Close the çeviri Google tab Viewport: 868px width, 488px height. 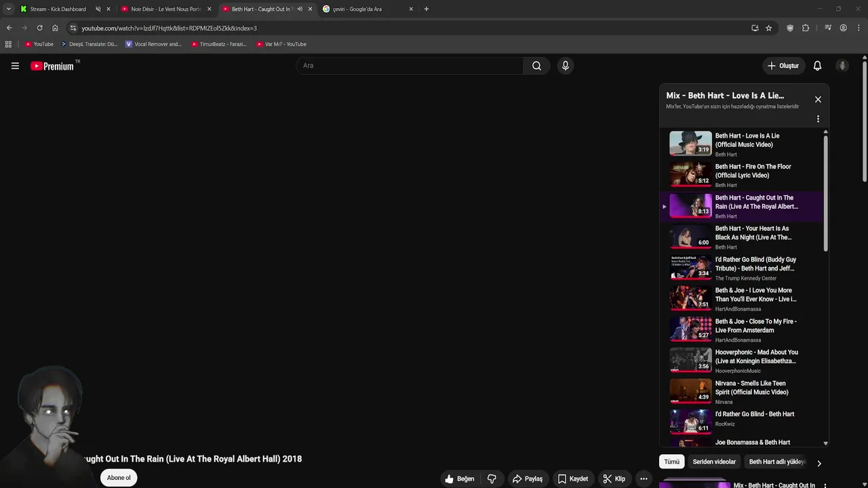[x=411, y=9]
